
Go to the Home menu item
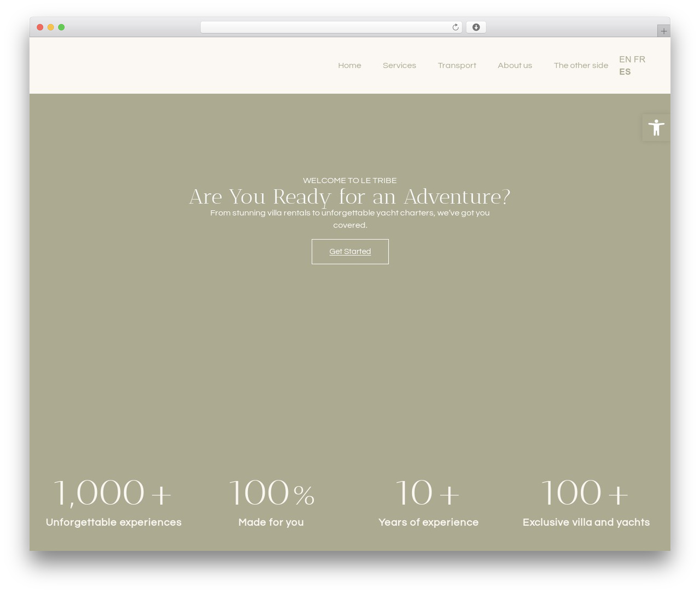[x=349, y=65]
